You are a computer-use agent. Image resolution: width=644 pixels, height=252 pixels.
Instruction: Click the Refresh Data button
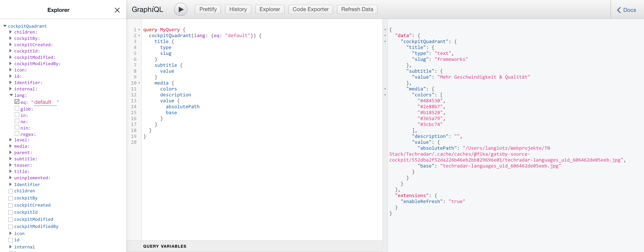(x=357, y=9)
